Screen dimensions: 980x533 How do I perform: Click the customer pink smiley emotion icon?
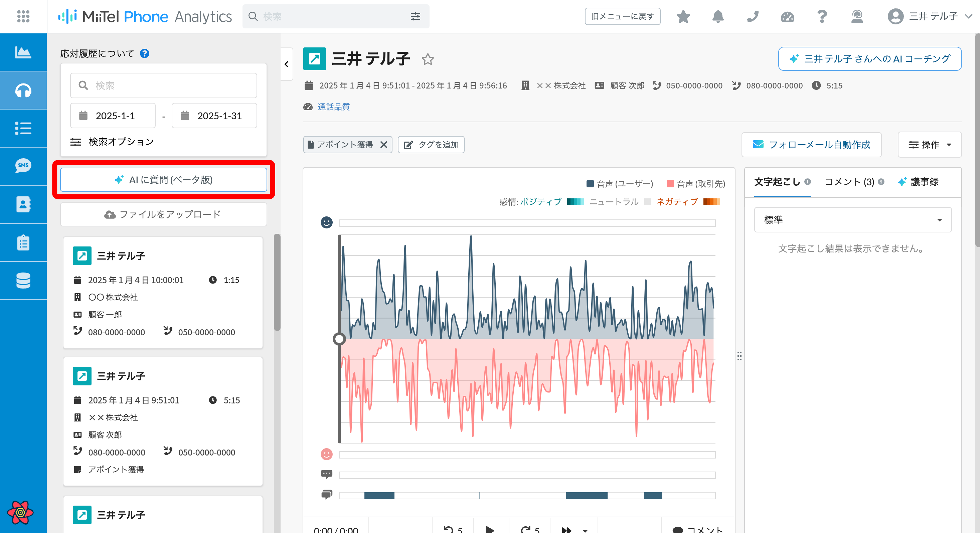[x=326, y=454]
